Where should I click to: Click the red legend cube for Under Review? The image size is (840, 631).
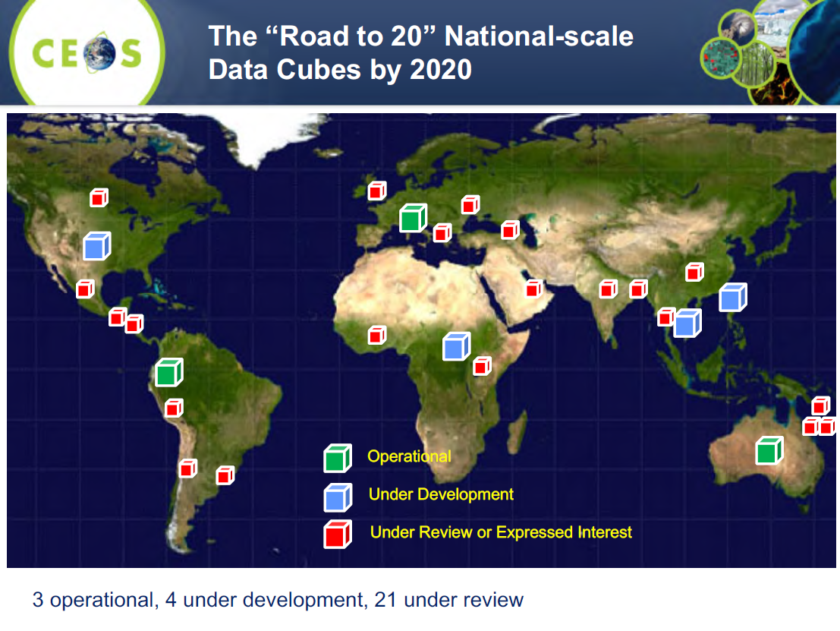337,535
